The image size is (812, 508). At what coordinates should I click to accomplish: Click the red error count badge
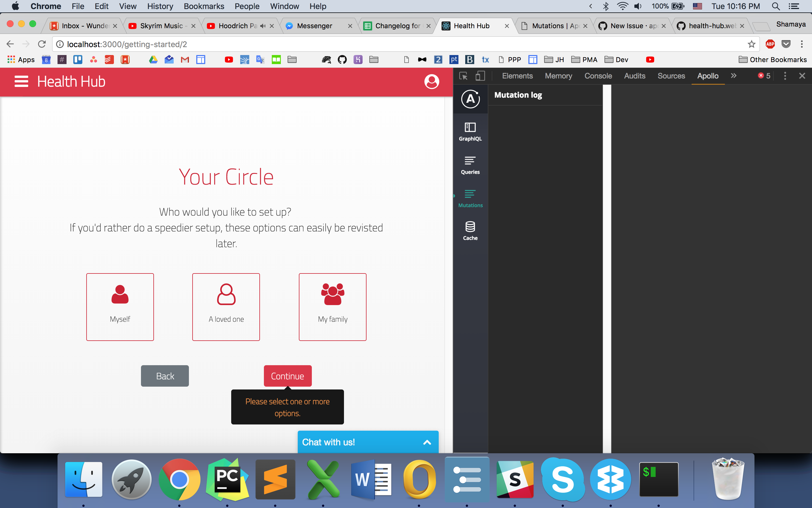coord(764,76)
